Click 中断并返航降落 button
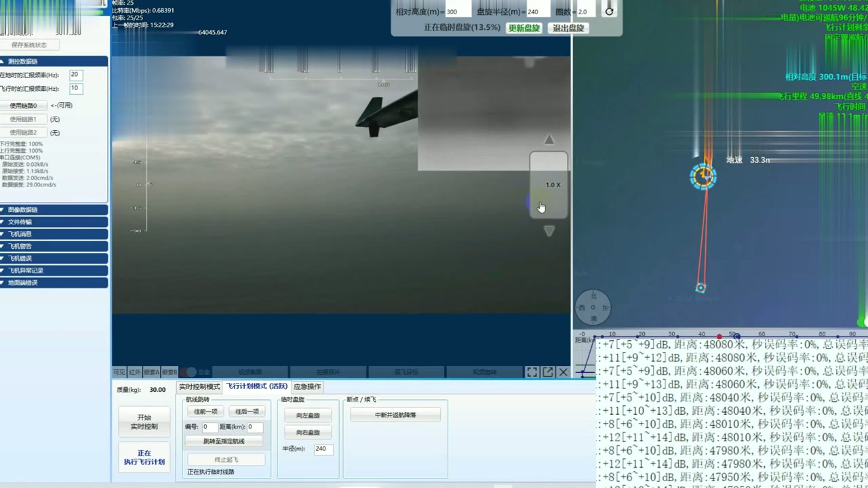 [x=395, y=415]
